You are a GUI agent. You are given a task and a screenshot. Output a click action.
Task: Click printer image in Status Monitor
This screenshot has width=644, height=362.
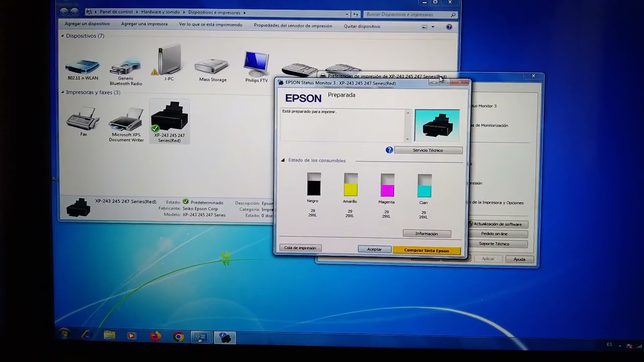click(x=437, y=125)
